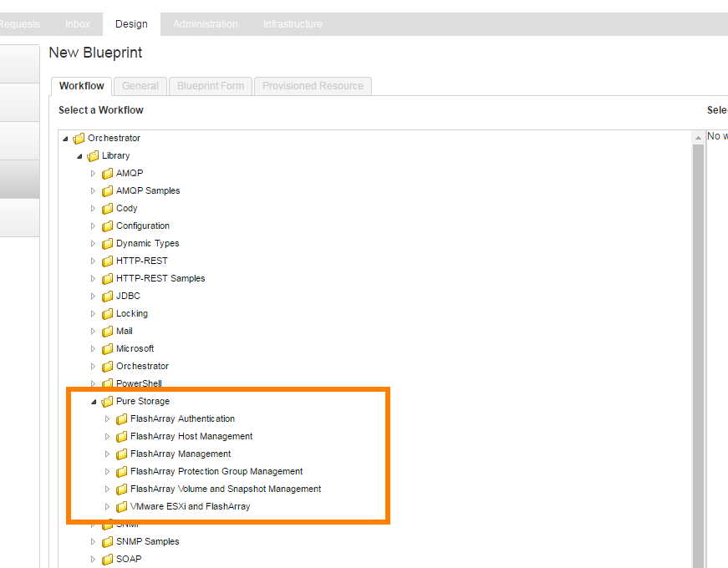Select the 'FlashArray Volume and Snapshot Management' label
This screenshot has height=568, width=728.
(226, 489)
